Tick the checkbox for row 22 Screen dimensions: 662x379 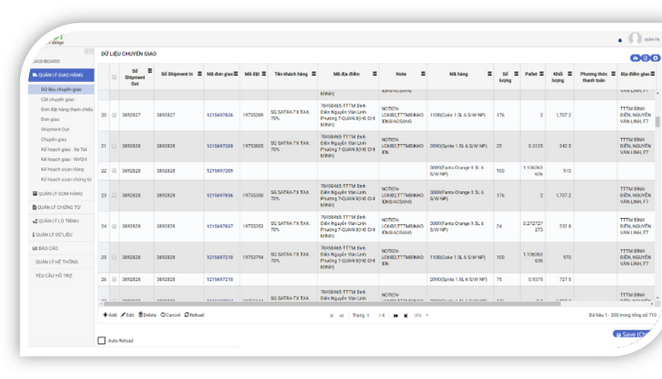[x=114, y=171]
